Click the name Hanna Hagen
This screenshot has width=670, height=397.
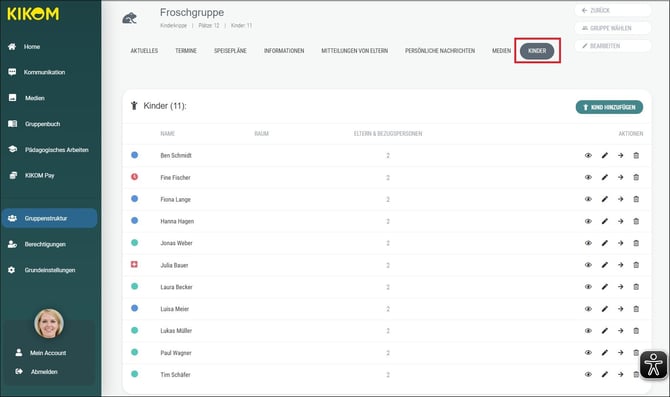177,221
